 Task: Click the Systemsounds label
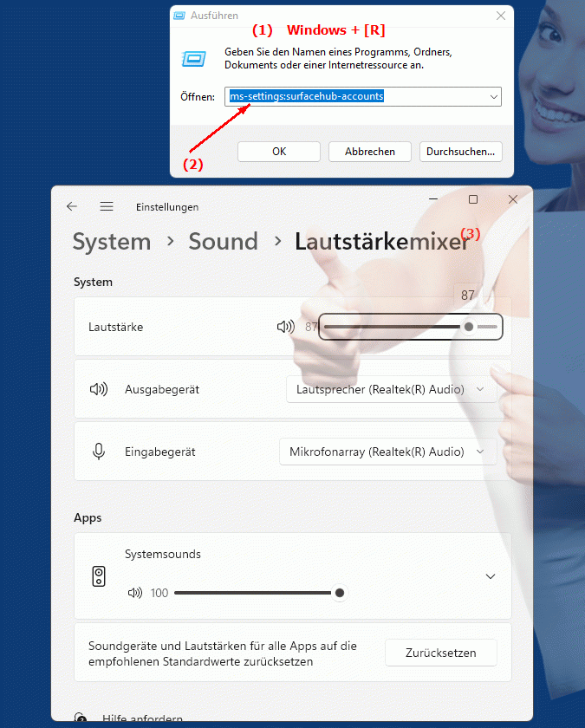163,554
